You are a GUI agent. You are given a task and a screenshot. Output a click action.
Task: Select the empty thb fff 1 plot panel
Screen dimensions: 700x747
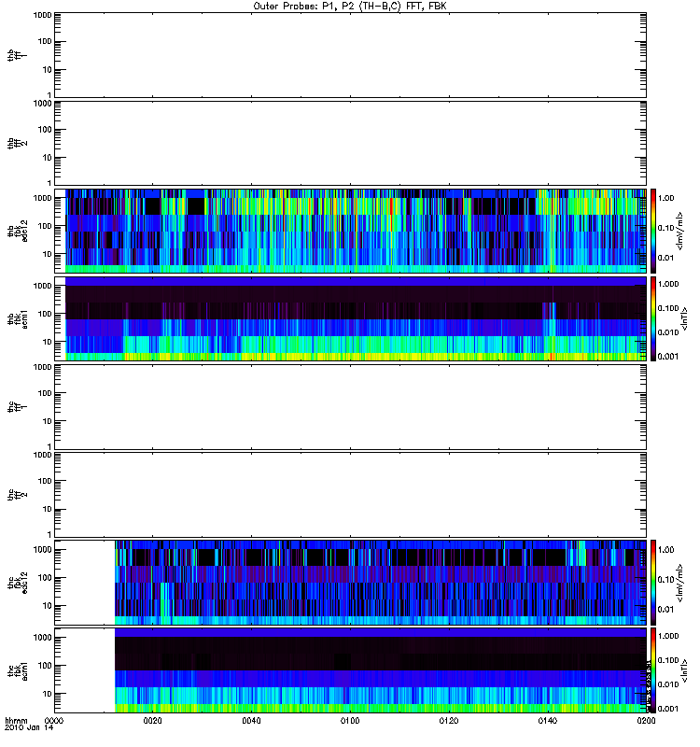pyautogui.click(x=351, y=55)
